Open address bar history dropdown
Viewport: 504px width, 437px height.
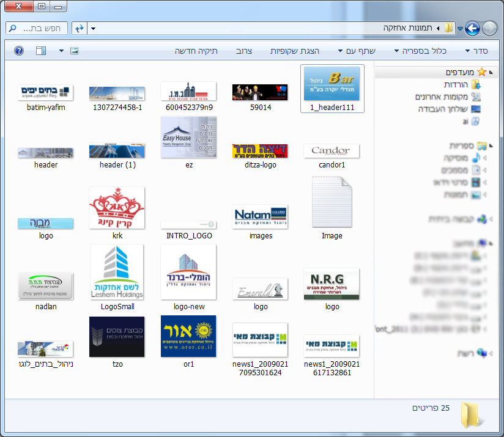93,29
